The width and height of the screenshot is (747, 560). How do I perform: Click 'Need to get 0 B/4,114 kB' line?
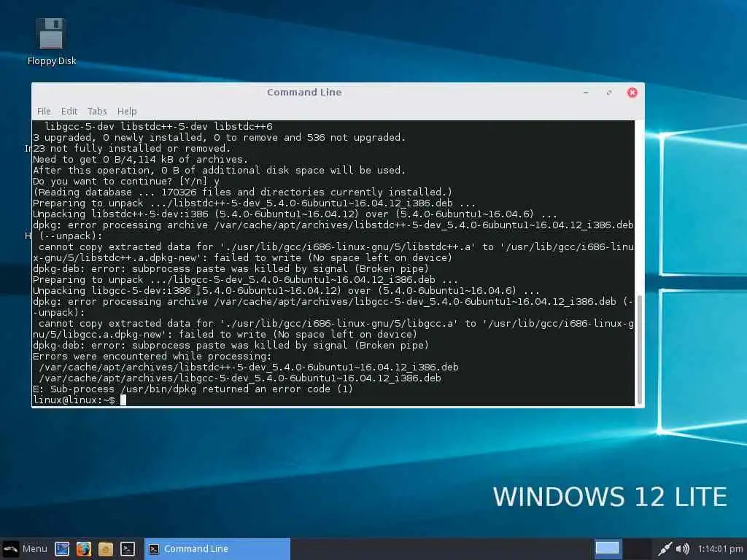point(140,159)
